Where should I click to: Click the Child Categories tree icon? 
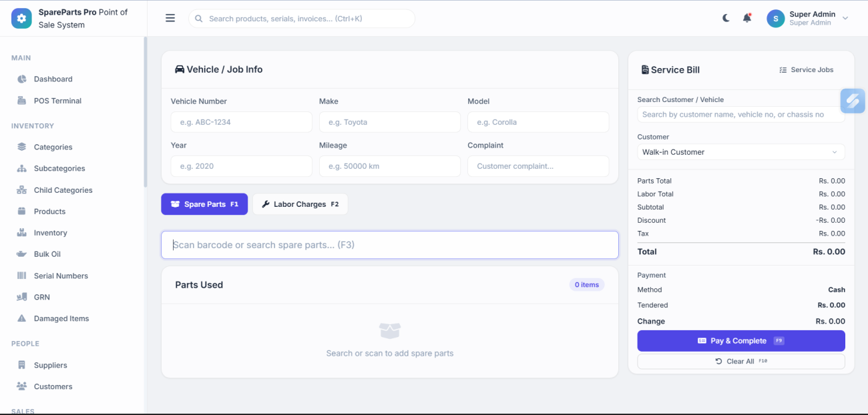point(21,190)
